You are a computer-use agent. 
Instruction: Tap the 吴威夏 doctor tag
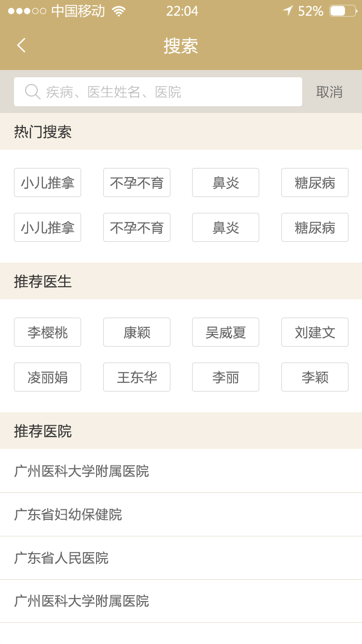click(x=225, y=332)
